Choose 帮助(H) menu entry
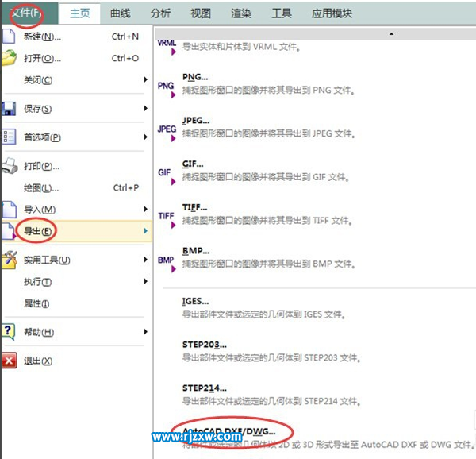Viewport: 476px width, 459px height. (x=76, y=332)
